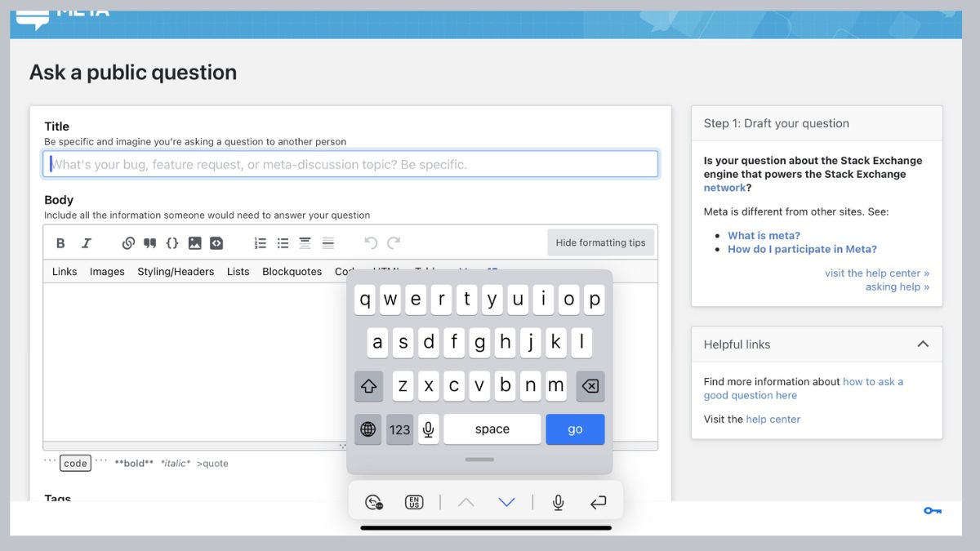Click the 'code' formatting hint
This screenshot has height=551, width=980.
pos(75,464)
